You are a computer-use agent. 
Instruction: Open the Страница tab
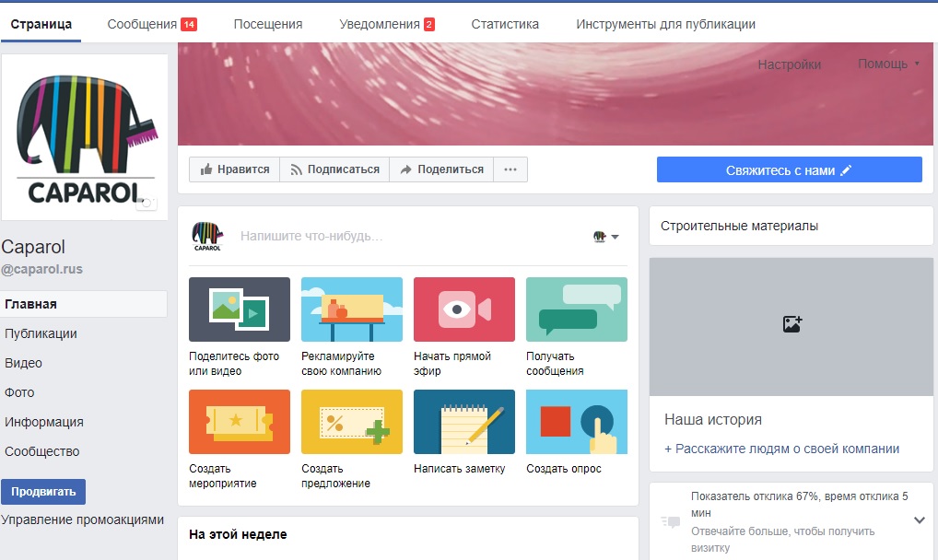[x=41, y=25]
